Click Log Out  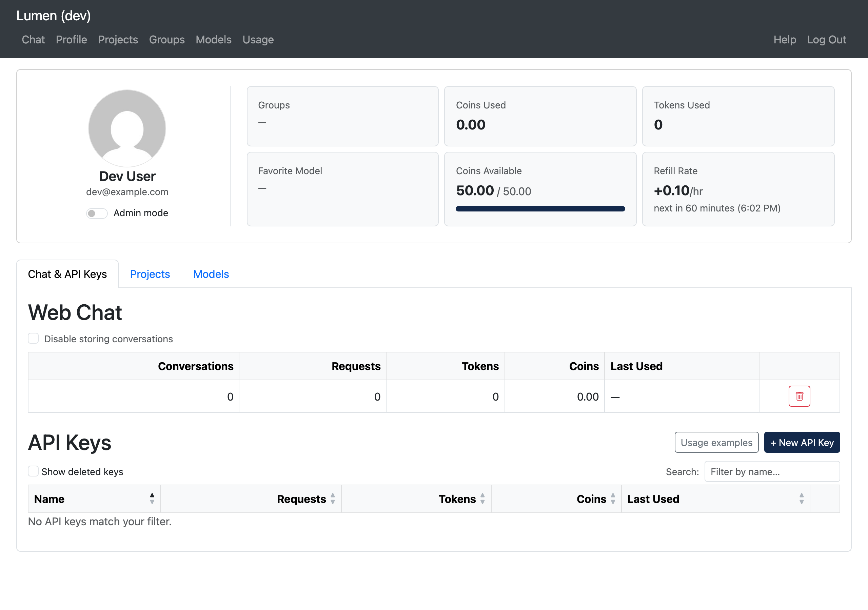coord(826,40)
